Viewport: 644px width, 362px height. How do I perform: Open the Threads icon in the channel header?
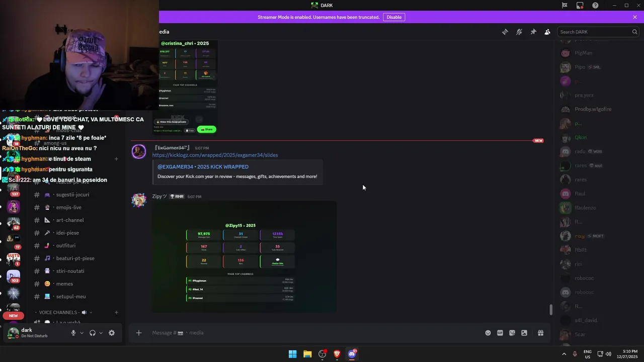point(505,32)
